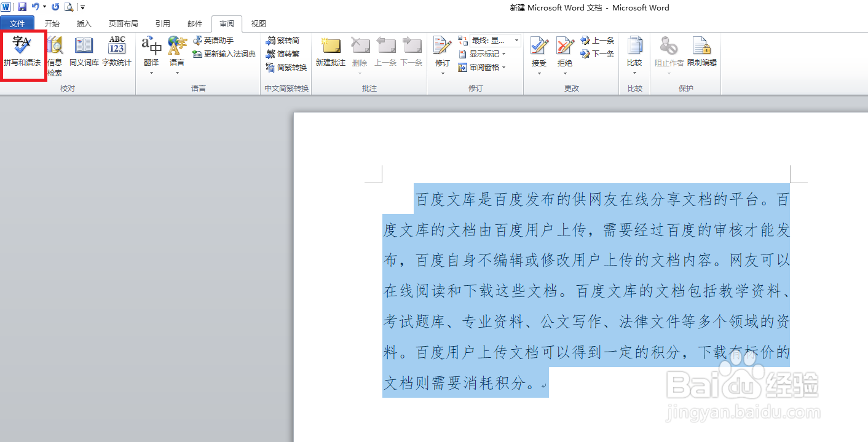Click the 显示标记 show markup icon
This screenshot has width=868, height=442.
pyautogui.click(x=463, y=54)
